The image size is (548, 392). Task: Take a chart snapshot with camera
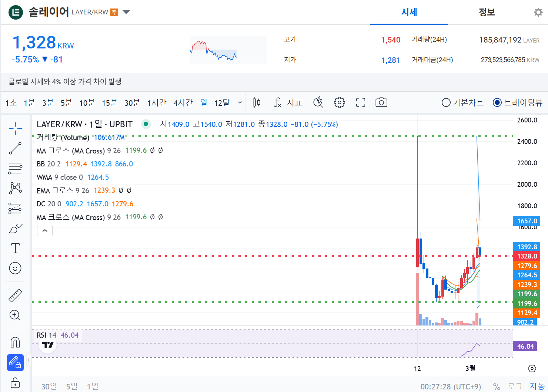pos(381,102)
